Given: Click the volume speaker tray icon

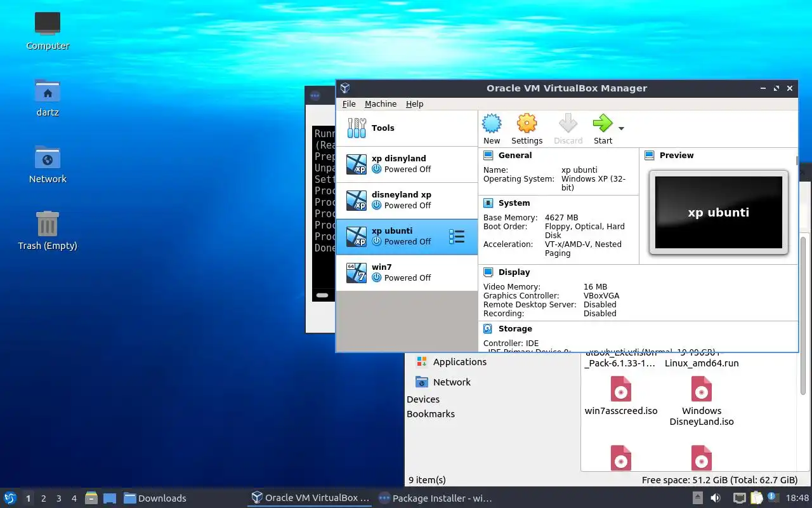Looking at the screenshot, I should [x=715, y=498].
